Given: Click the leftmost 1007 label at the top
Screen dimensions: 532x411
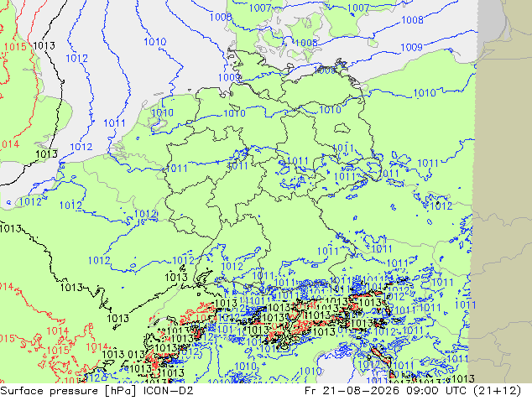Looking at the screenshot, I should pos(260,8).
